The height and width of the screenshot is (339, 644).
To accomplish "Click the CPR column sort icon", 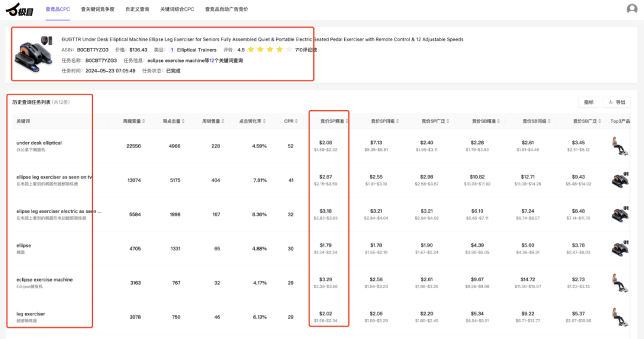I will pyautogui.click(x=297, y=121).
